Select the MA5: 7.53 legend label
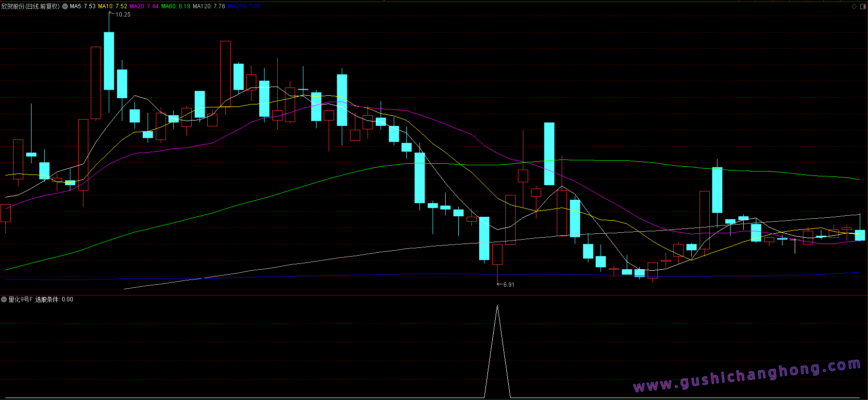 [83, 6]
